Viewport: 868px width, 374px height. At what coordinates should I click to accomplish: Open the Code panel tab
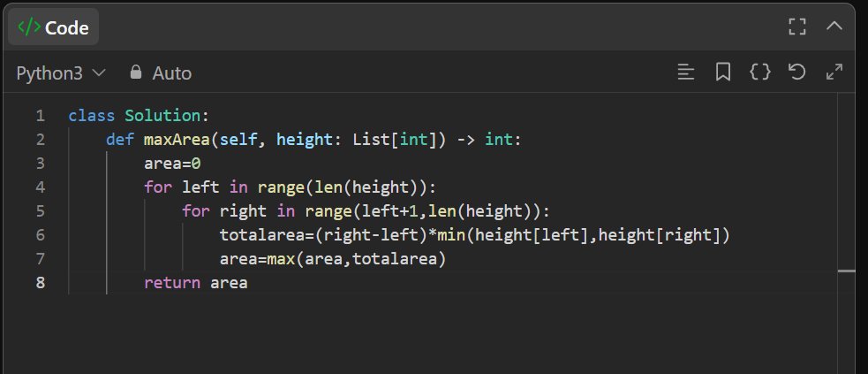click(54, 27)
